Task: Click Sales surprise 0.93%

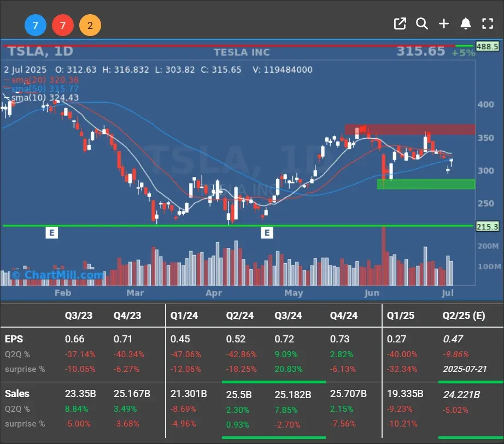Action: pyautogui.click(x=238, y=425)
